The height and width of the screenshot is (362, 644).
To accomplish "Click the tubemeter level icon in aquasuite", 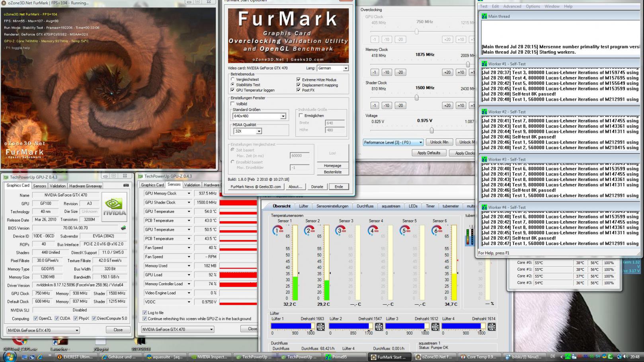I will (x=470, y=235).
